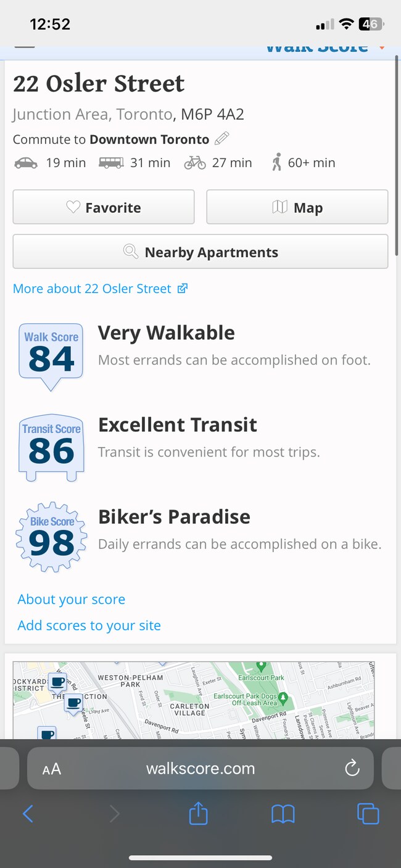Tap the bicycle commute time icon

[x=195, y=163]
